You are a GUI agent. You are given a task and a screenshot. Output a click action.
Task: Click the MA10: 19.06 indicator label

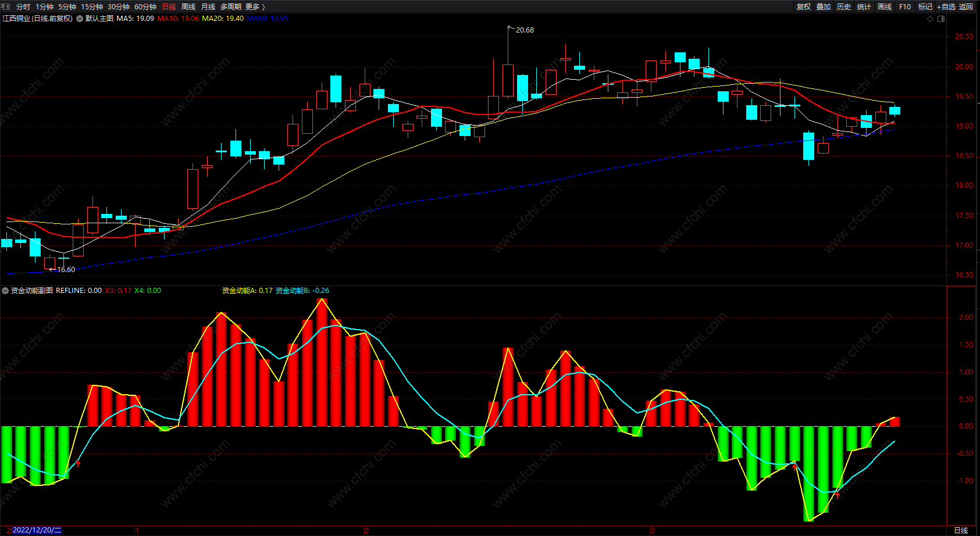click(x=178, y=19)
